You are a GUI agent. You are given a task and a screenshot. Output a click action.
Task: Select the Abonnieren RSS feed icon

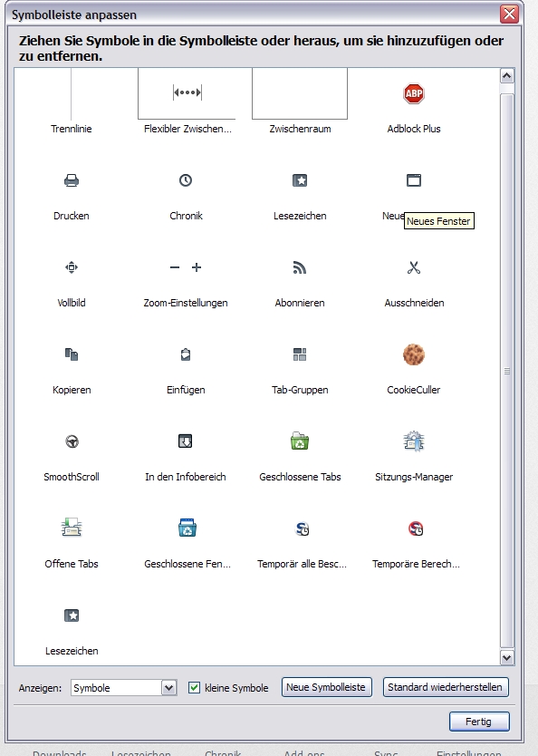coord(300,267)
